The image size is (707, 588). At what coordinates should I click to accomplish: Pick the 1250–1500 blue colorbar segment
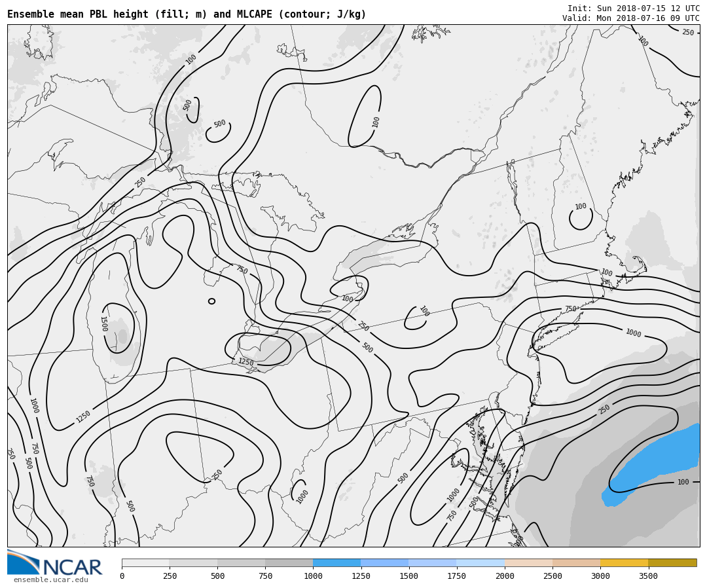(x=385, y=562)
